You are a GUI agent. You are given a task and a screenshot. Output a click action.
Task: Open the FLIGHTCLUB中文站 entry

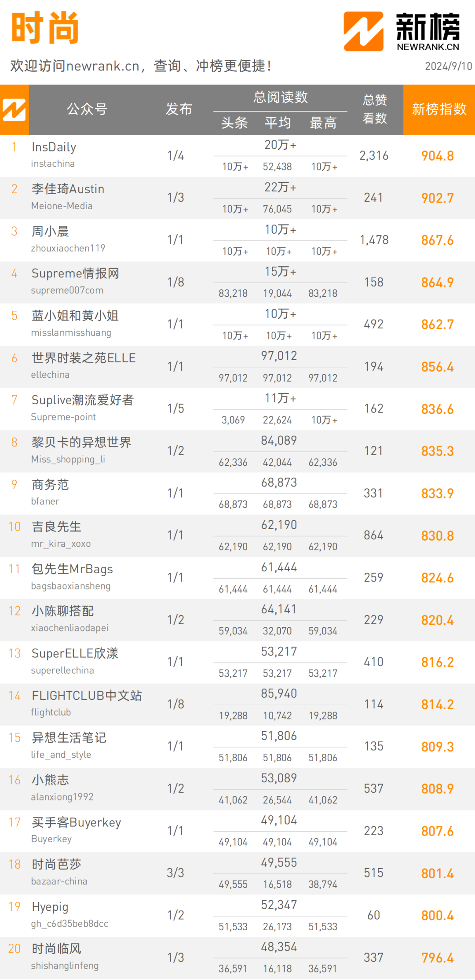(237, 704)
